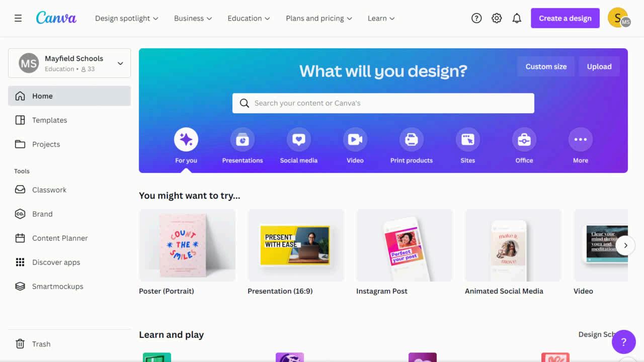Viewport: 644px width, 362px height.
Task: Click the Custom size button
Action: click(546, 66)
